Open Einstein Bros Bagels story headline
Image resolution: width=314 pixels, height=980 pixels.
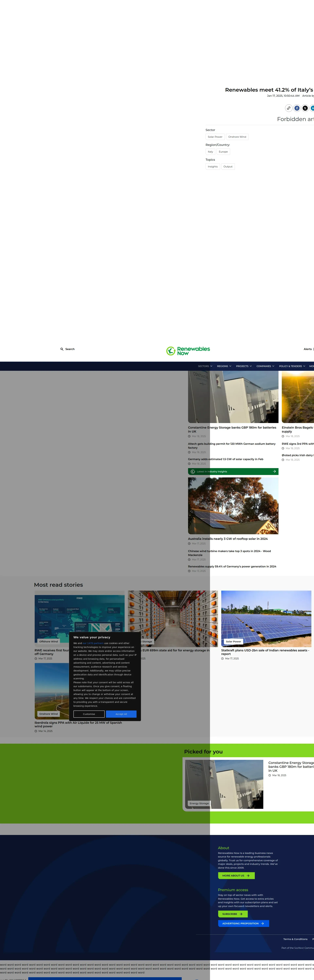click(x=298, y=430)
